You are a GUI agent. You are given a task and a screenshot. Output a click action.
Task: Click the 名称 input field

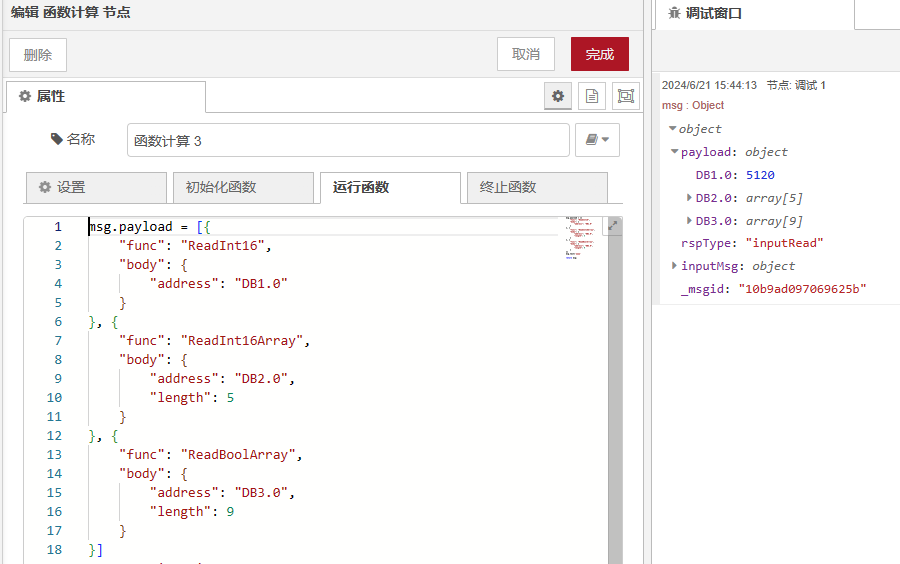[x=348, y=140]
